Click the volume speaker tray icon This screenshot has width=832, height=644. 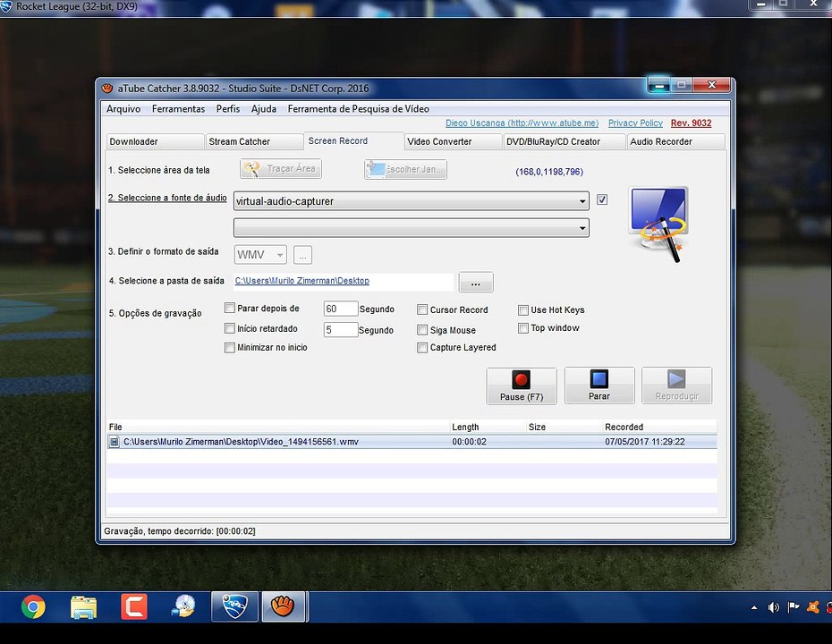click(x=773, y=607)
